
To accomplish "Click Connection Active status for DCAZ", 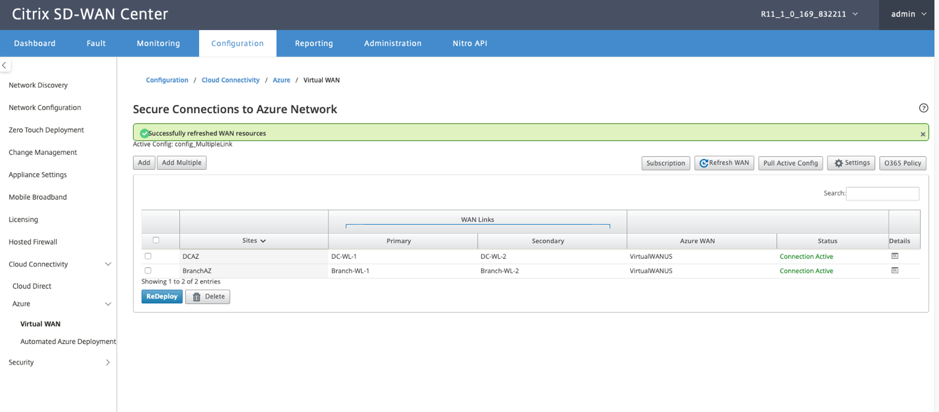I will (806, 256).
